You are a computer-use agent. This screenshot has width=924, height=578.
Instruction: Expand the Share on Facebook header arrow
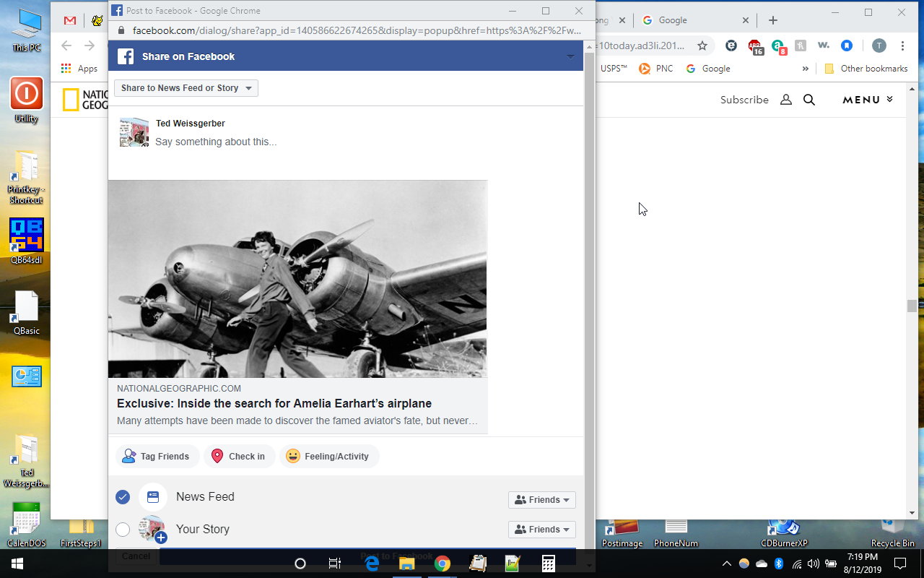click(x=570, y=56)
